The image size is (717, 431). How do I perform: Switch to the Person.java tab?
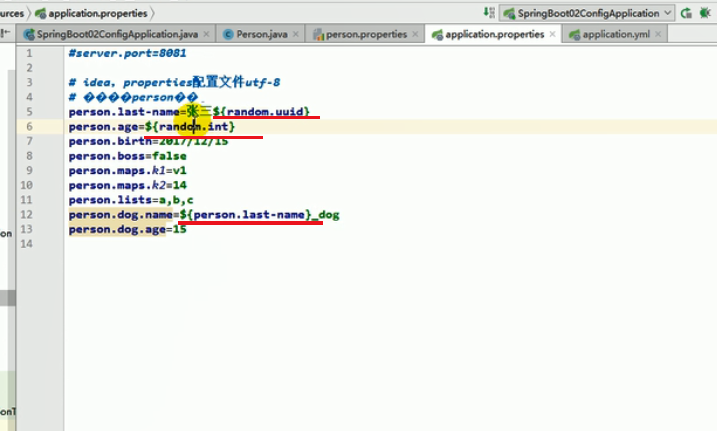pyautogui.click(x=262, y=34)
